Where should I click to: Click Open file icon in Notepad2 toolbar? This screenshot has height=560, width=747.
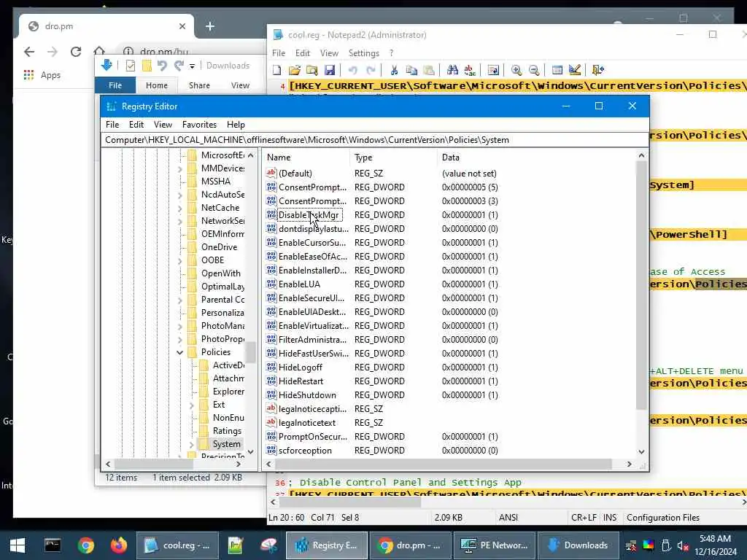point(295,71)
